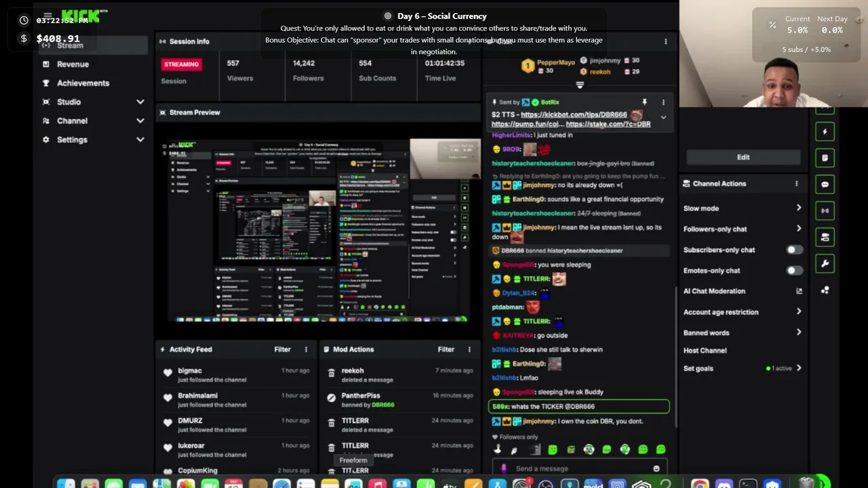Open Host Channel action
Viewport: 868px width, 488px height.
pyautogui.click(x=705, y=350)
